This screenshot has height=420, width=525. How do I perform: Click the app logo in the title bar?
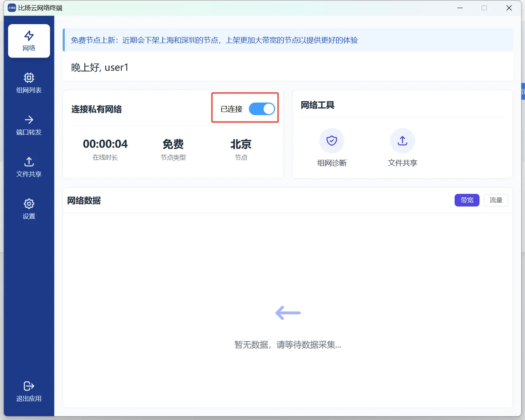pos(11,8)
